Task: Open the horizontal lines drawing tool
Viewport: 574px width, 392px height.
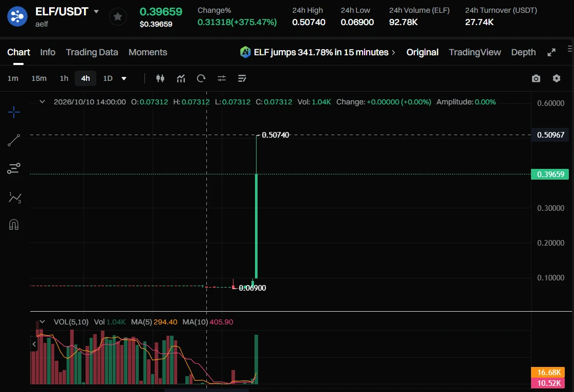Action: tap(14, 168)
